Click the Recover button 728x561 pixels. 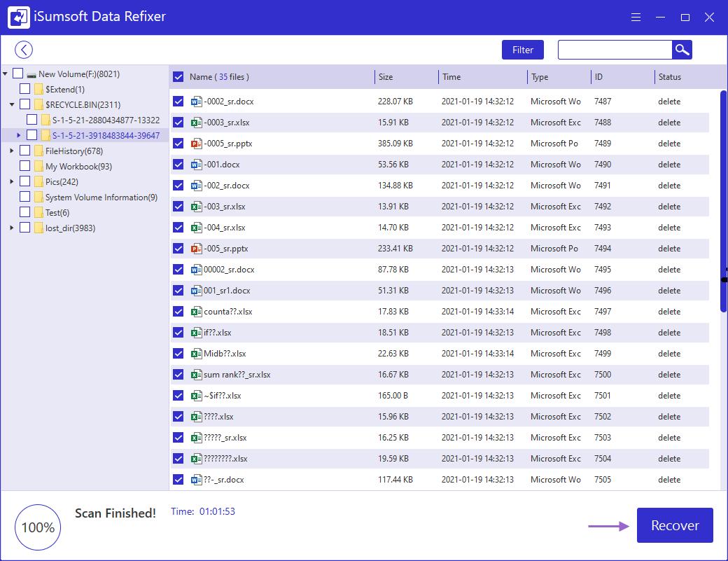[x=675, y=525]
